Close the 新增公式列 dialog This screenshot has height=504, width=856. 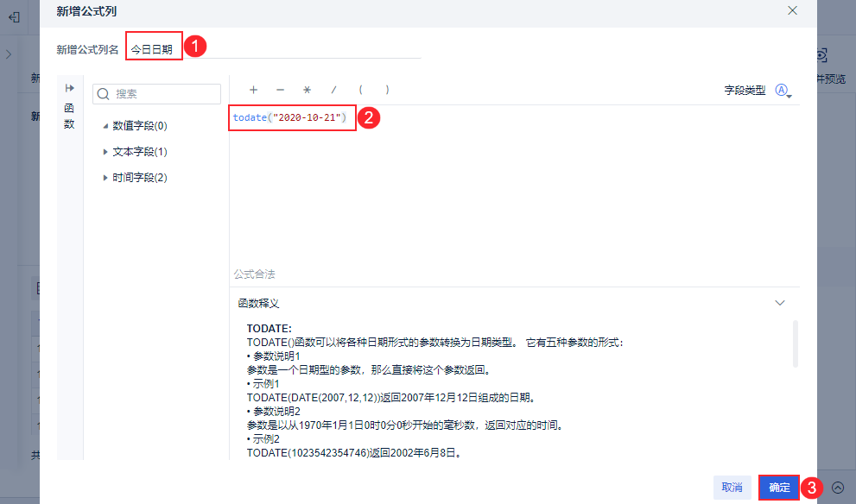point(792,10)
